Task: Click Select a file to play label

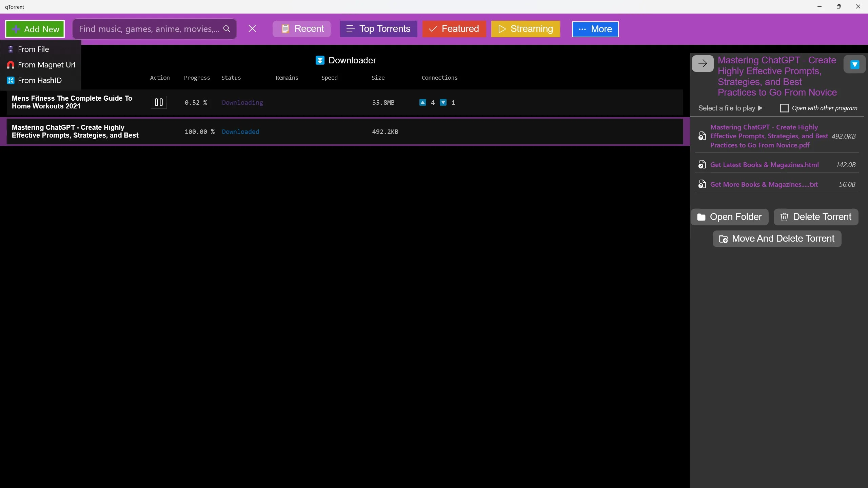Action: click(730, 108)
